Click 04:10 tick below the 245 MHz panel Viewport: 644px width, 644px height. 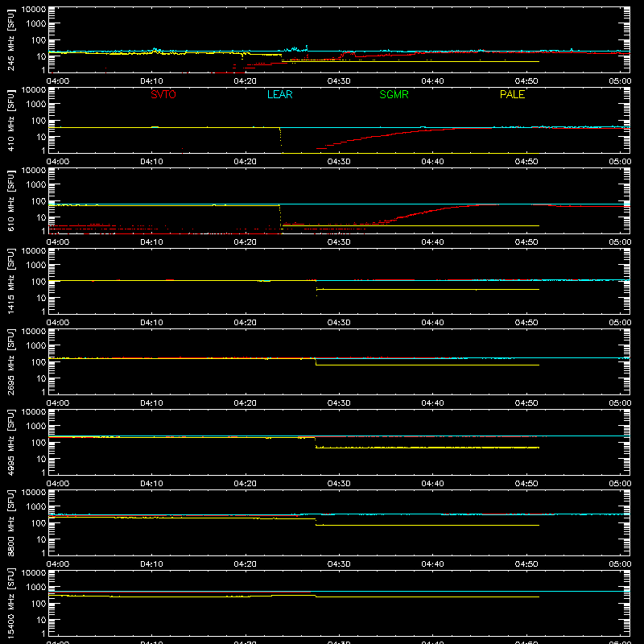tap(151, 81)
